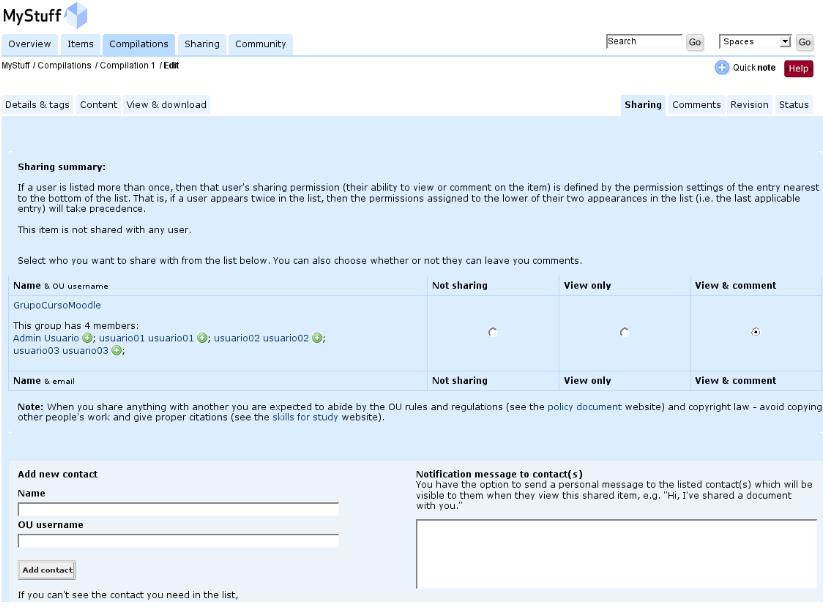Click the MyStuff cube logo icon
Viewport: 823px width, 611px height.
coord(75,16)
